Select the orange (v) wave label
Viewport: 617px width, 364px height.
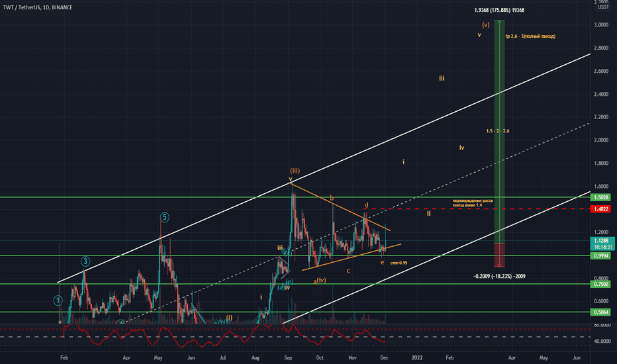point(486,24)
